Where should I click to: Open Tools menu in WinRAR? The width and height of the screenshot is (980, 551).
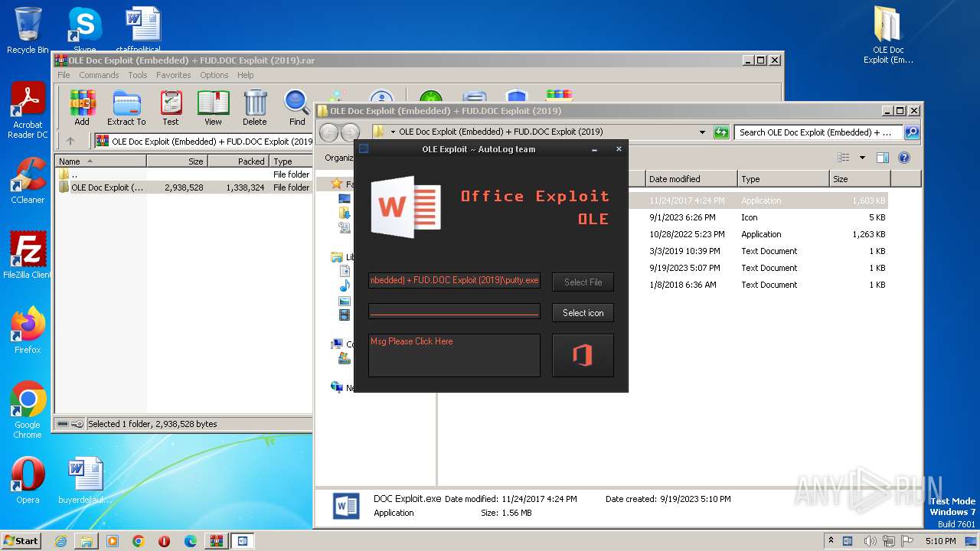(x=138, y=75)
